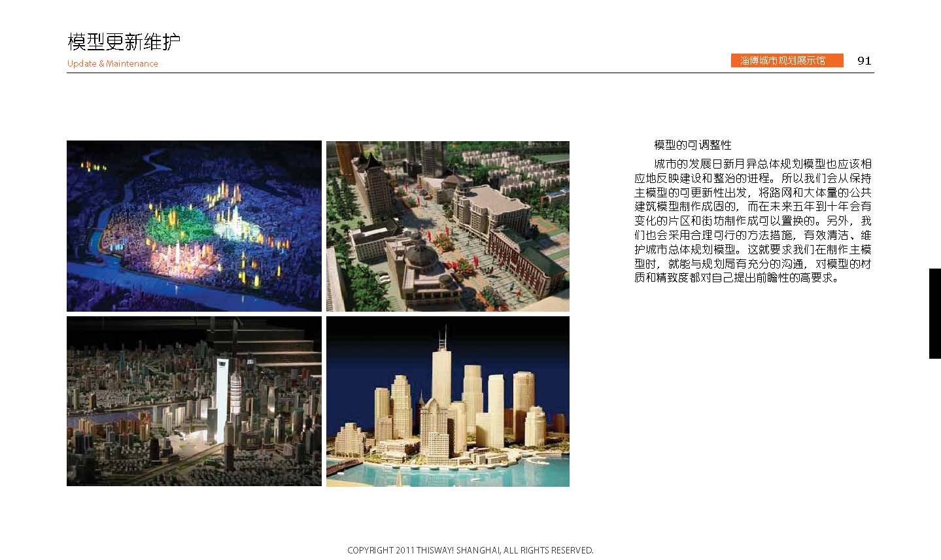Screen dimensions: 941x560
Task: Click the line starting 质和精致度都对自己
Action: tap(737, 278)
